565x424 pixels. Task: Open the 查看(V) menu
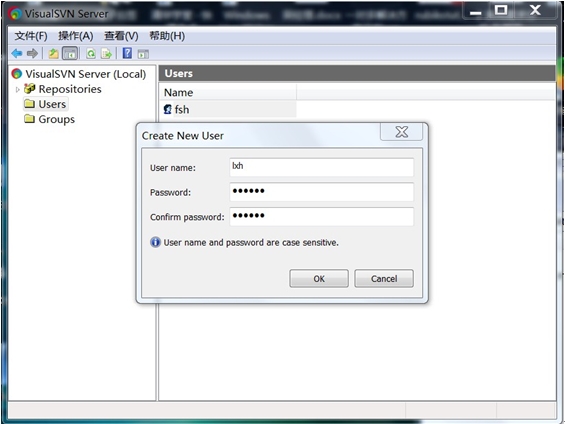pyautogui.click(x=121, y=36)
